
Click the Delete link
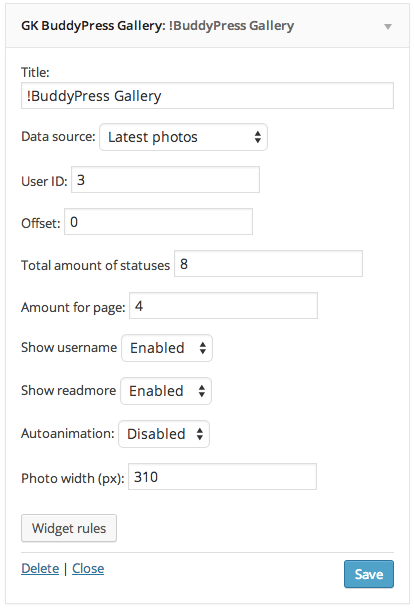(40, 568)
